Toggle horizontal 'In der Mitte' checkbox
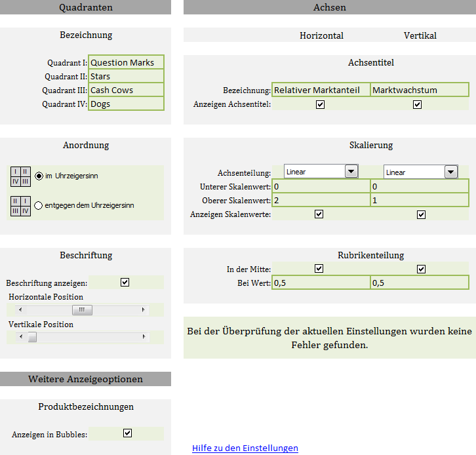Screen dimensions: 476x455 click(319, 269)
